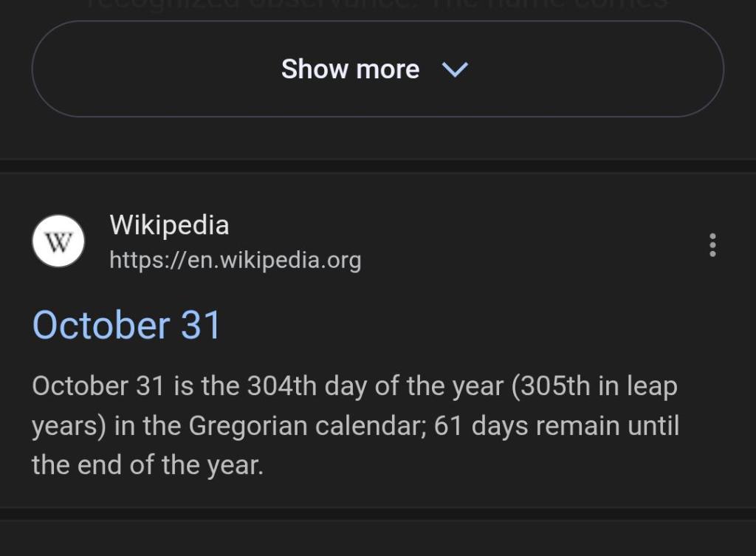The image size is (756, 556).
Task: Click the 'Show' word in the expand pill
Action: (315, 69)
